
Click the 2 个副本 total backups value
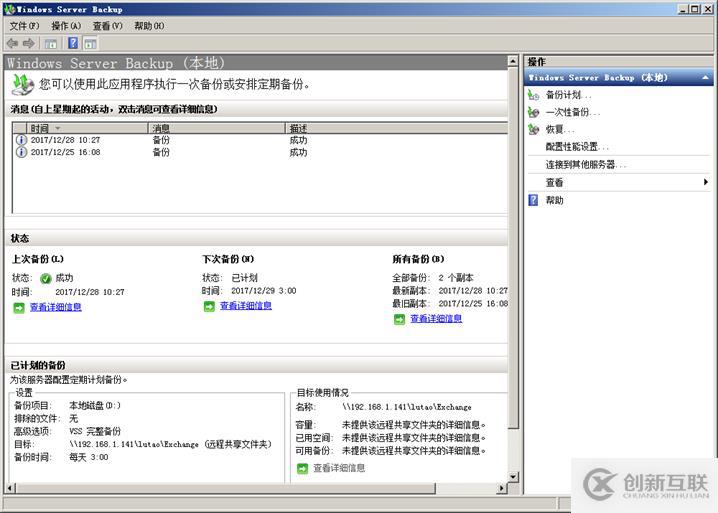click(x=456, y=278)
